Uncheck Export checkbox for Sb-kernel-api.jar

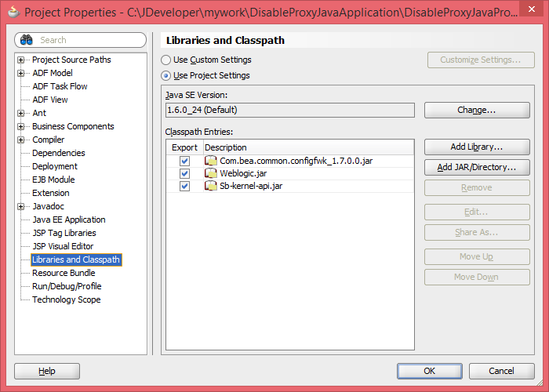pyautogui.click(x=184, y=187)
